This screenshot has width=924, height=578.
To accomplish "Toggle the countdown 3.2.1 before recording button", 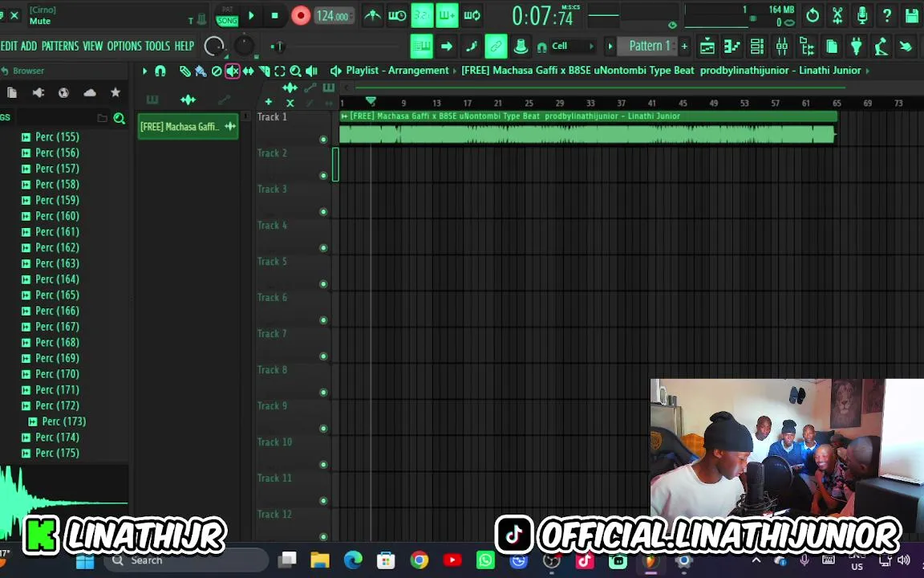I will 422,15.
